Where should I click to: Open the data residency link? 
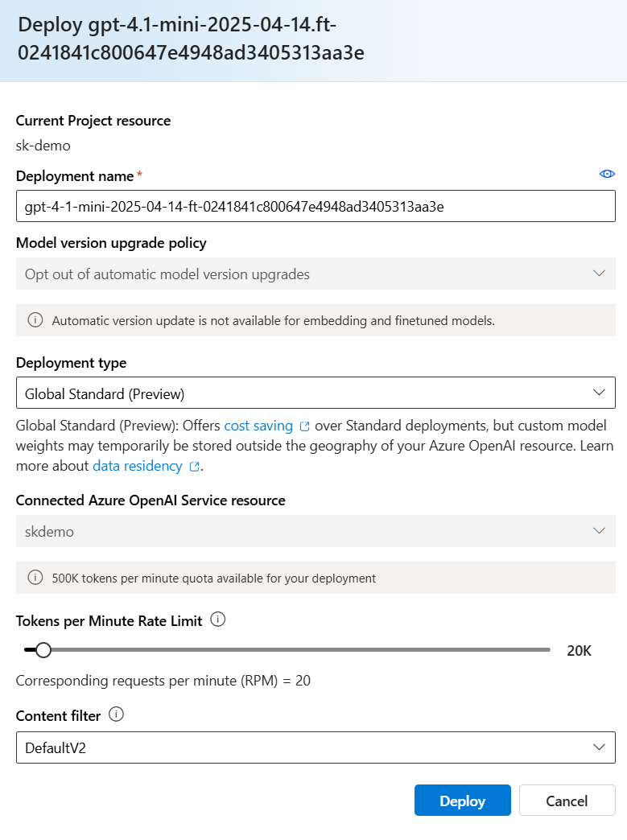(138, 466)
